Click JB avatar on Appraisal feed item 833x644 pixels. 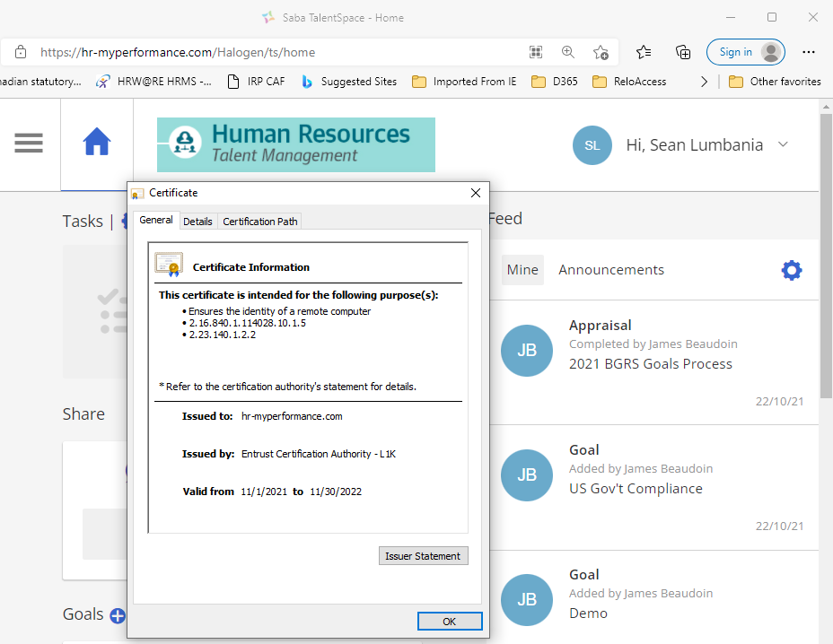point(527,351)
